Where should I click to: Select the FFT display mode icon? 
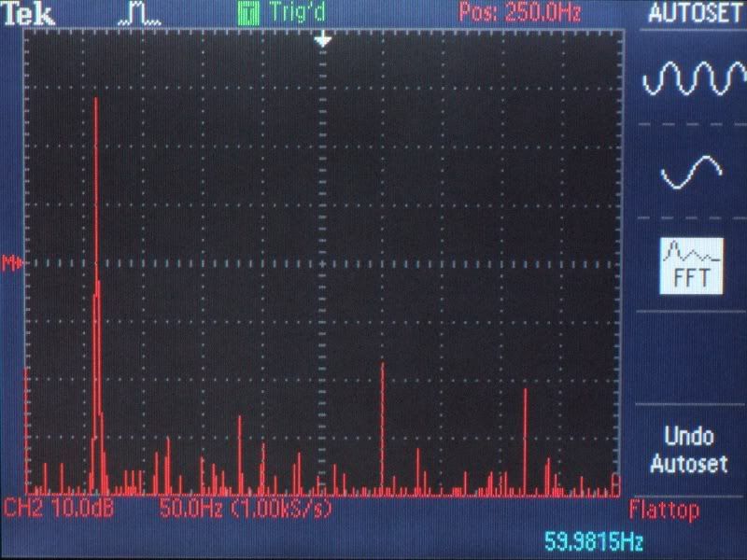click(692, 266)
